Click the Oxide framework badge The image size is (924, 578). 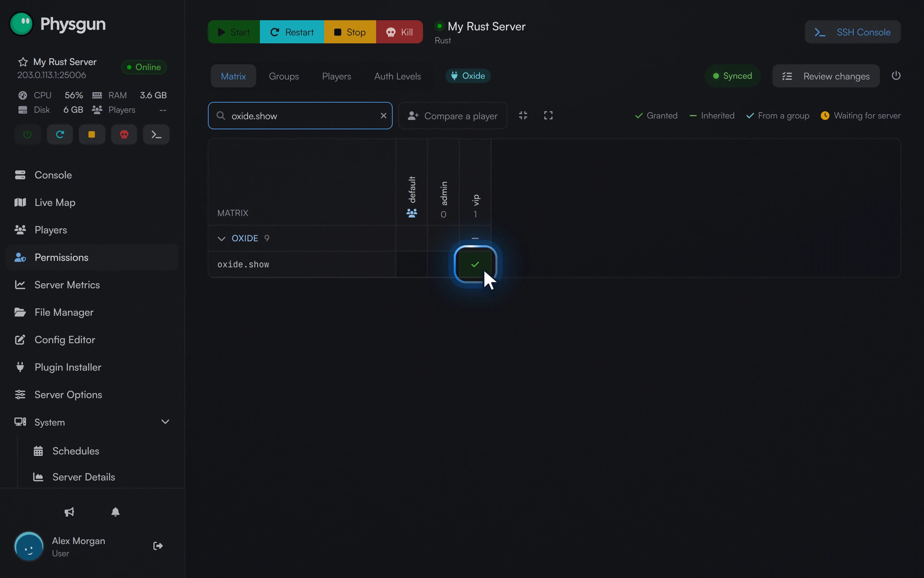click(468, 76)
